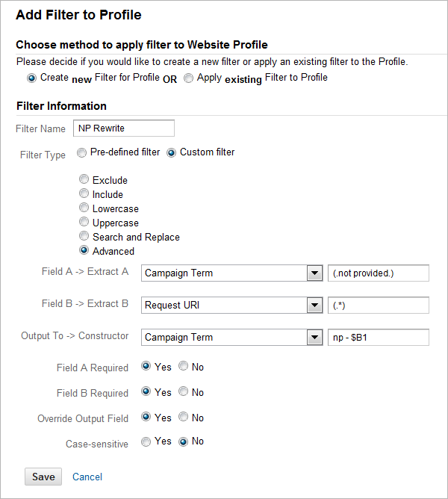Click the Constructor 'np - $B1' field
The image size is (448, 499).
(379, 338)
